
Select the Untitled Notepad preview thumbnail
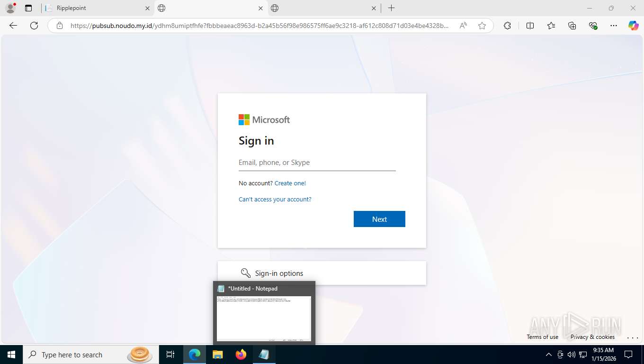pyautogui.click(x=264, y=318)
